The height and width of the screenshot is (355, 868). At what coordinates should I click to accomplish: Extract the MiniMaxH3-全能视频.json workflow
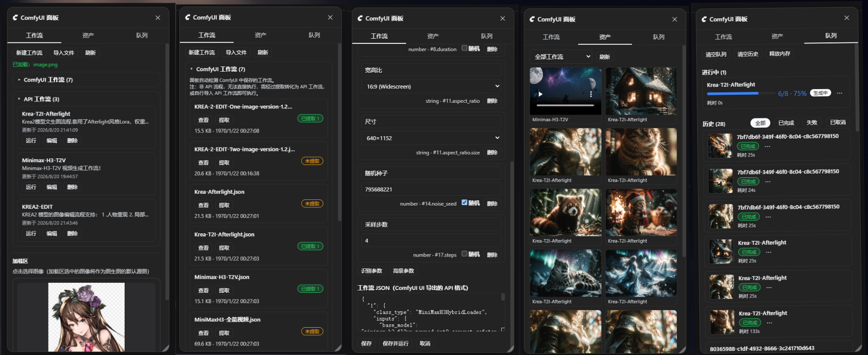tap(224, 333)
